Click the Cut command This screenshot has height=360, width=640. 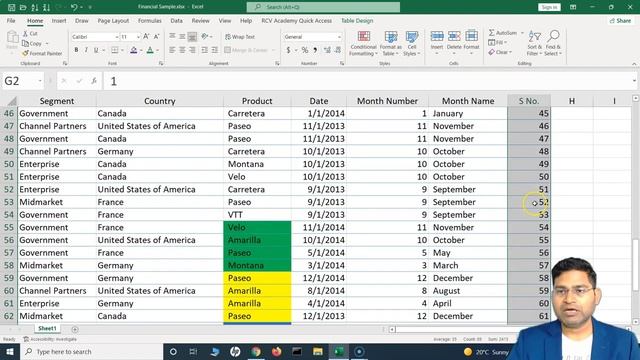[x=30, y=33]
